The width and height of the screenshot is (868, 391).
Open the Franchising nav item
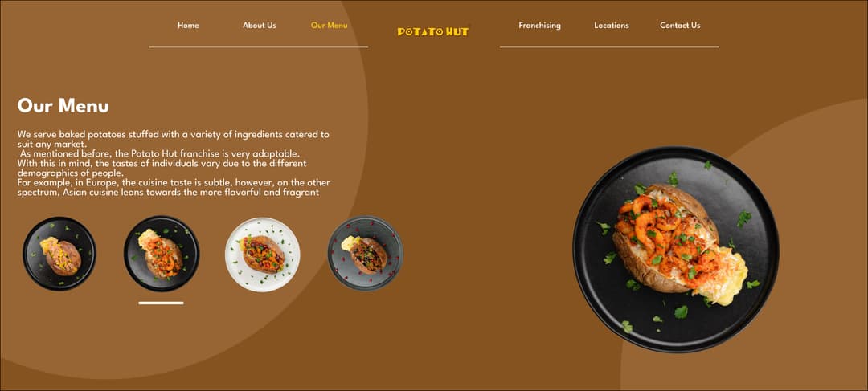tap(540, 26)
